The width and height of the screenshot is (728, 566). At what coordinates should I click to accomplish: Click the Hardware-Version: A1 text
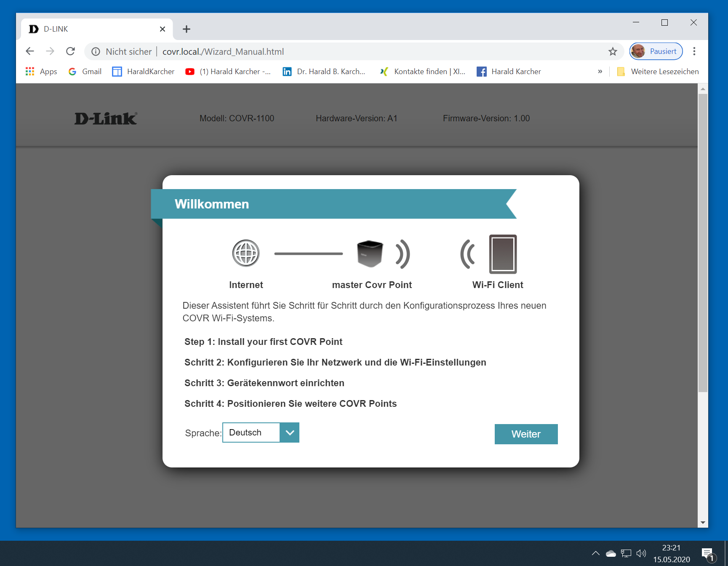pyautogui.click(x=357, y=118)
